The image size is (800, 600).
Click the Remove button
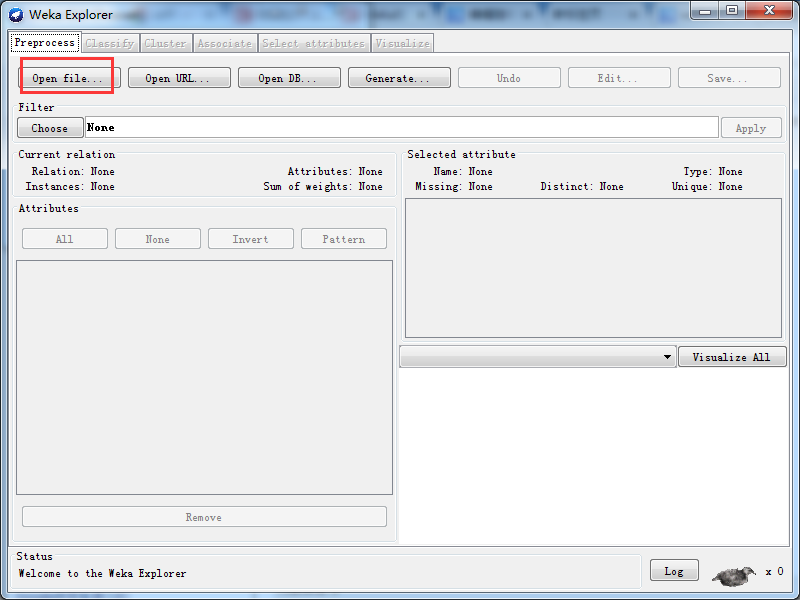point(204,517)
